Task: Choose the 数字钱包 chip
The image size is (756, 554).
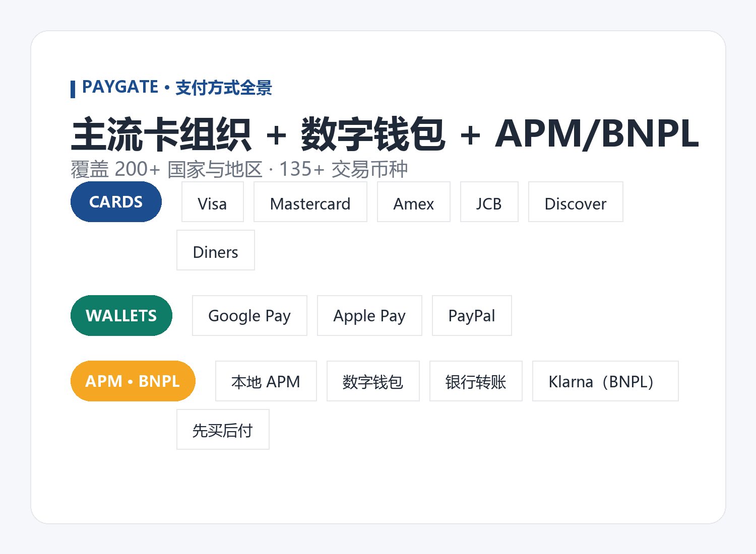Action: click(373, 381)
